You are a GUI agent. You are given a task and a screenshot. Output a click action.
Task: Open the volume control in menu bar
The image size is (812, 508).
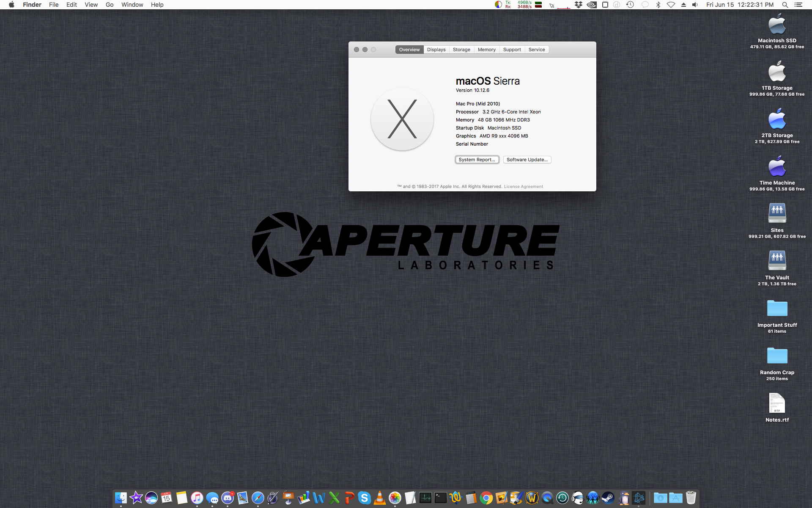(x=695, y=5)
